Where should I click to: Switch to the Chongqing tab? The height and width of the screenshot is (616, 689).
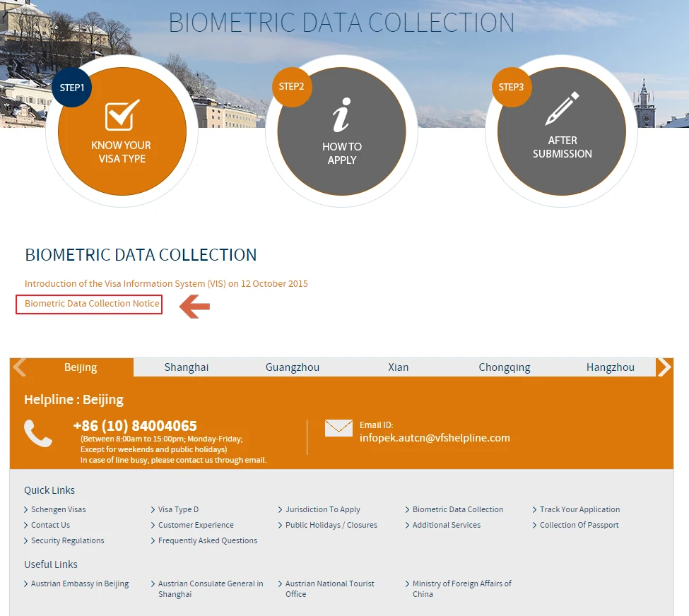(x=505, y=367)
